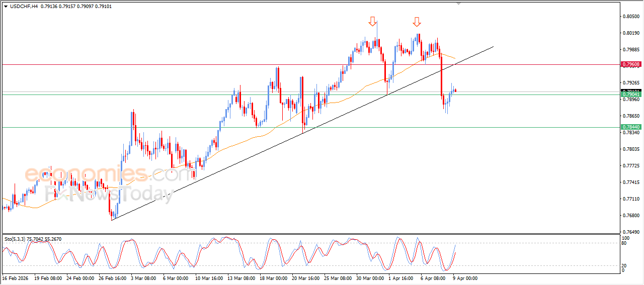Click the green 0.79041 price label
This screenshot has width=644, height=285.
(x=631, y=94)
